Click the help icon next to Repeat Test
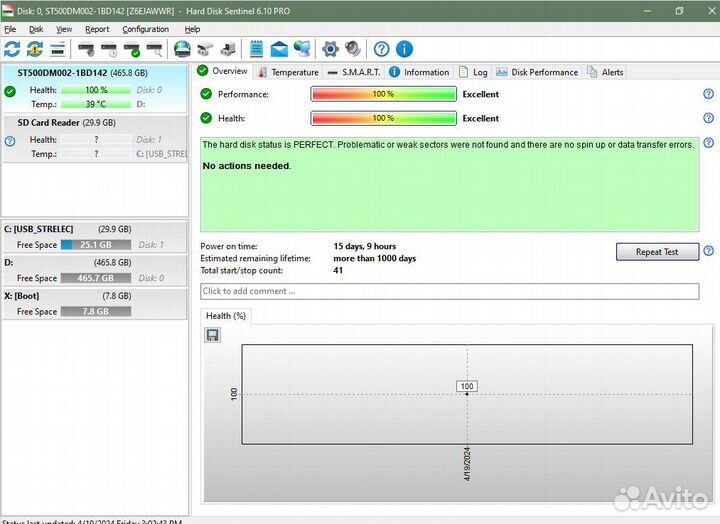720x524 pixels. click(x=709, y=251)
